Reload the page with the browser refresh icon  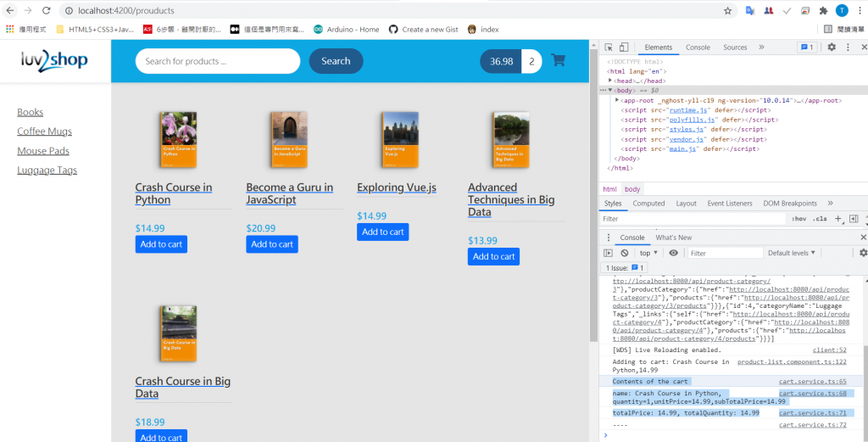[47, 10]
